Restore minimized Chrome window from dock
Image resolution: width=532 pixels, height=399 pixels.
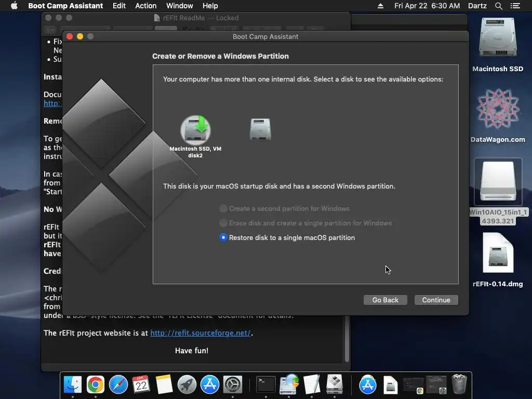tap(413, 385)
